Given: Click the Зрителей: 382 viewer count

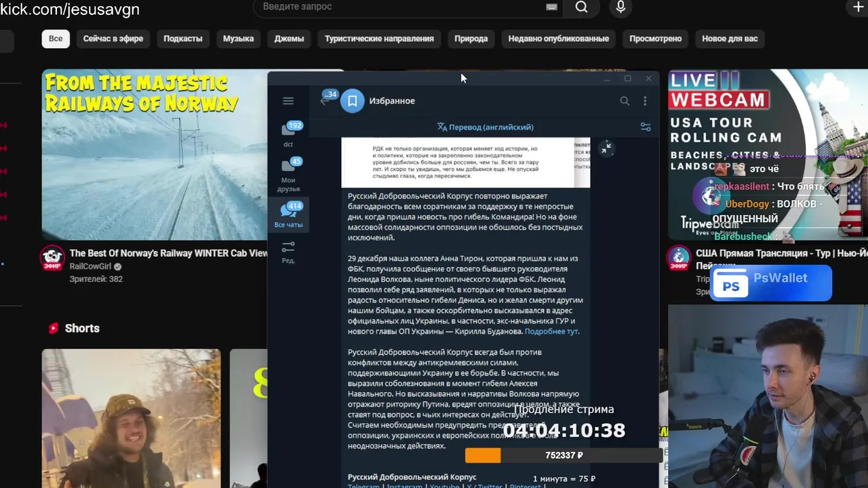Looking at the screenshot, I should click(96, 279).
